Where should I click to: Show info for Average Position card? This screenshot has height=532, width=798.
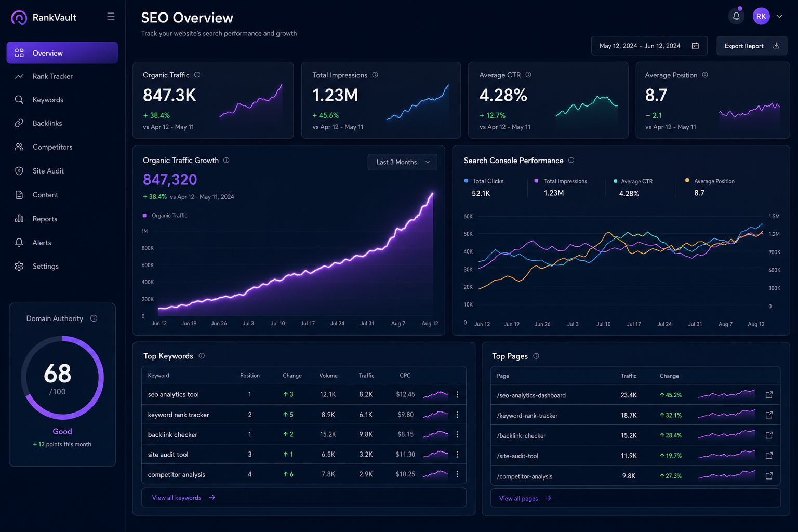705,75
